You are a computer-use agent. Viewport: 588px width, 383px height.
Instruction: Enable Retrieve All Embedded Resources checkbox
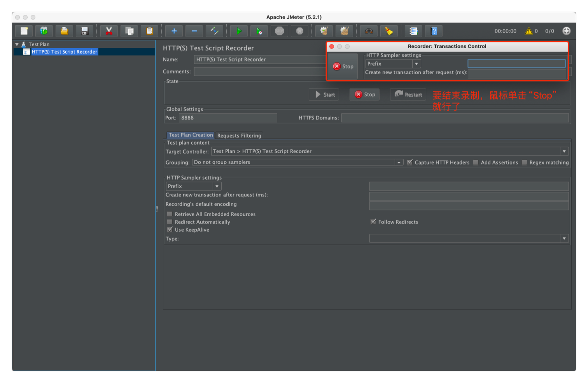(170, 214)
